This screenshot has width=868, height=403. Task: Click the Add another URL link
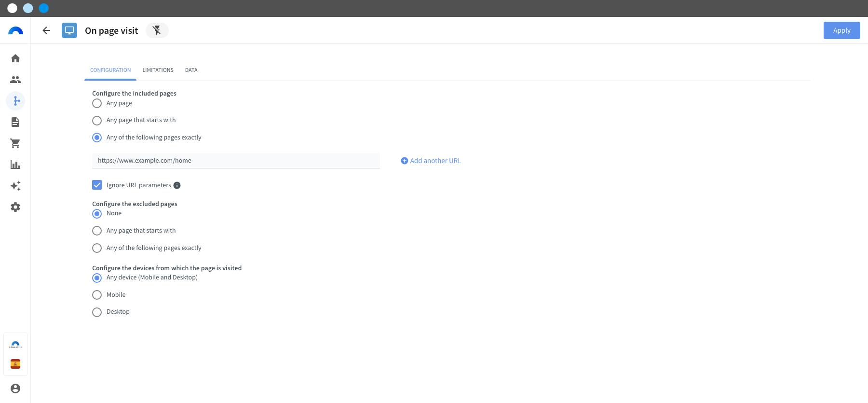431,161
